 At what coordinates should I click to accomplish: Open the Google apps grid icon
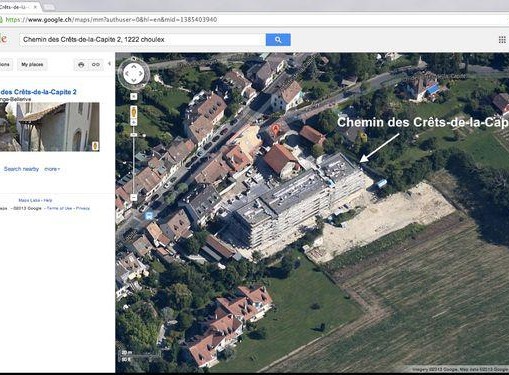(502, 40)
